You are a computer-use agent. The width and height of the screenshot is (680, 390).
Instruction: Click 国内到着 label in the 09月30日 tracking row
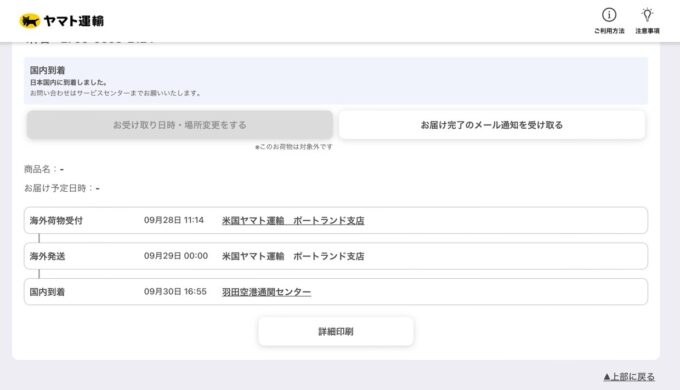47,292
